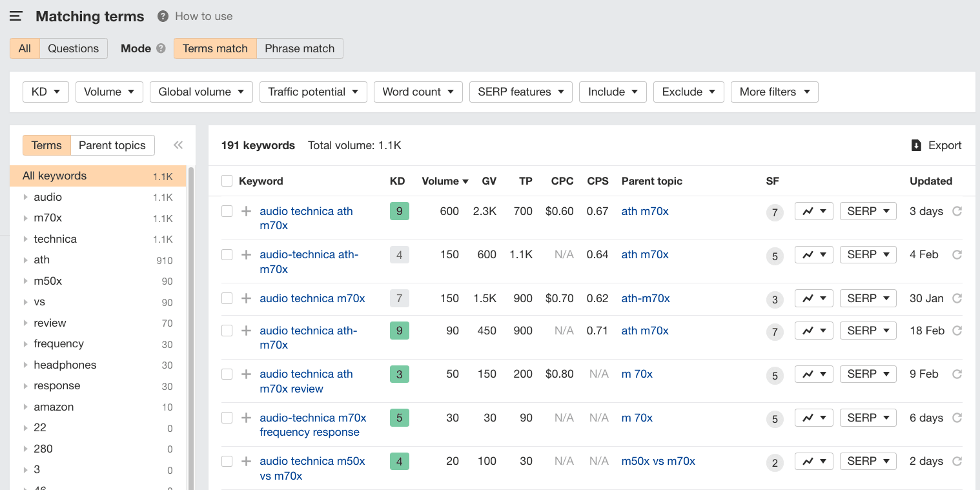Check the select-all Keyword header checkbox
This screenshot has height=490, width=980.
(227, 181)
